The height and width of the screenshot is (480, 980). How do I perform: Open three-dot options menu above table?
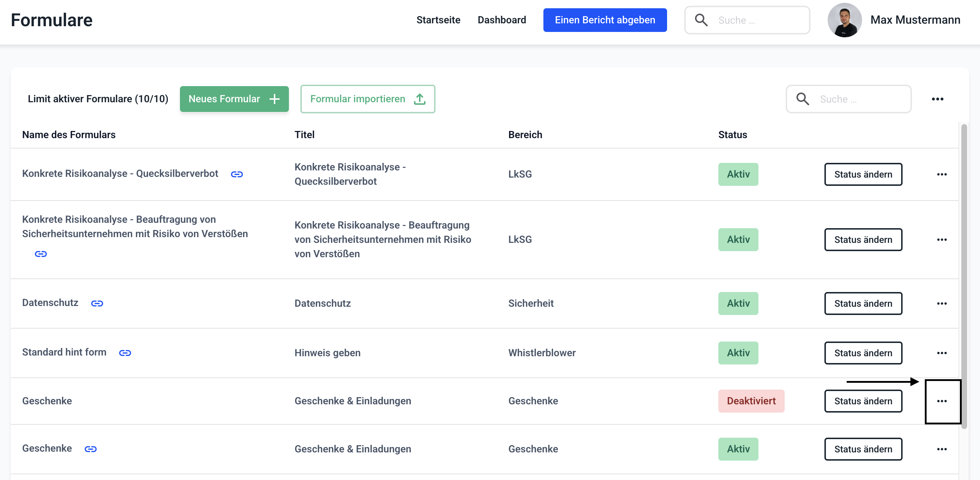pos(937,99)
